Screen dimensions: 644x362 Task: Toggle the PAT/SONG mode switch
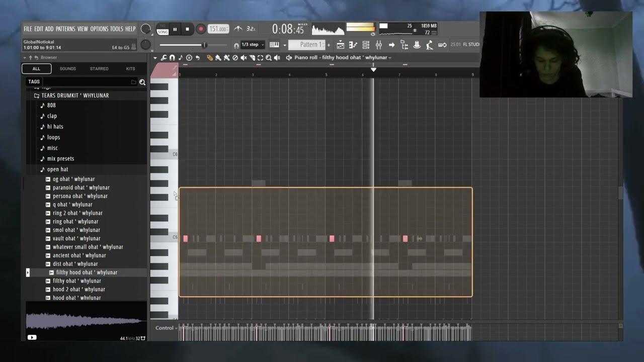coord(163,29)
